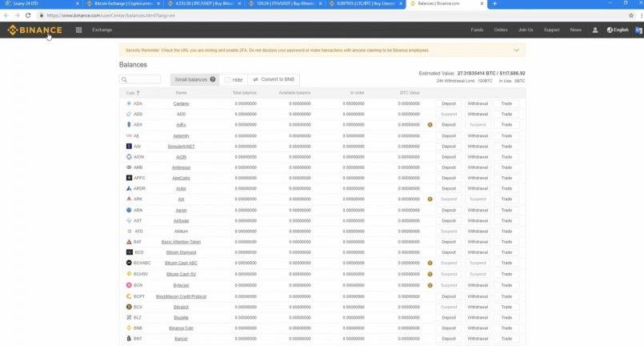Click the ARK coin icon
This screenshot has height=346, width=644.
tap(129, 199)
